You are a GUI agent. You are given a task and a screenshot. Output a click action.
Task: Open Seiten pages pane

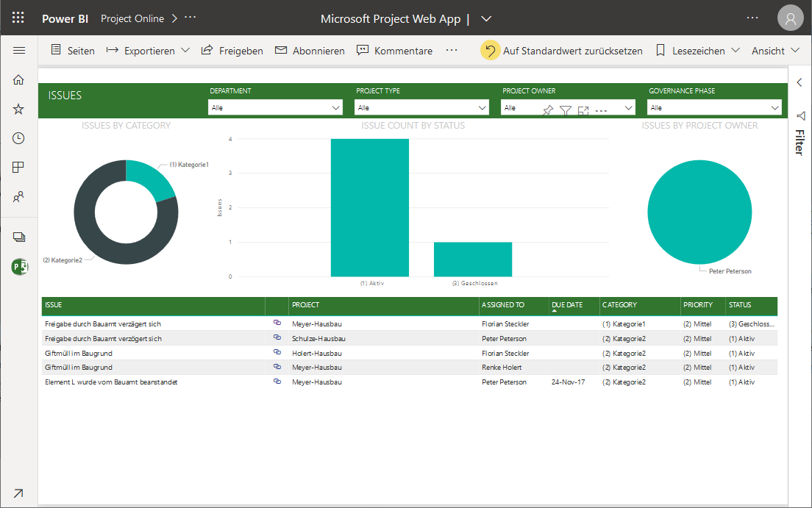click(73, 51)
